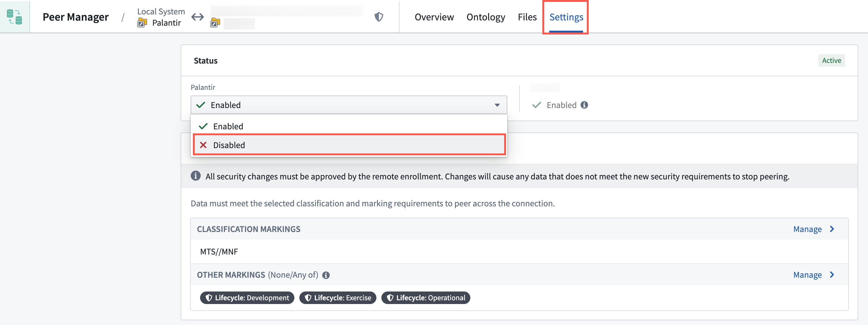Switch to the Ontology tab
This screenshot has height=325, width=868.
tap(486, 17)
